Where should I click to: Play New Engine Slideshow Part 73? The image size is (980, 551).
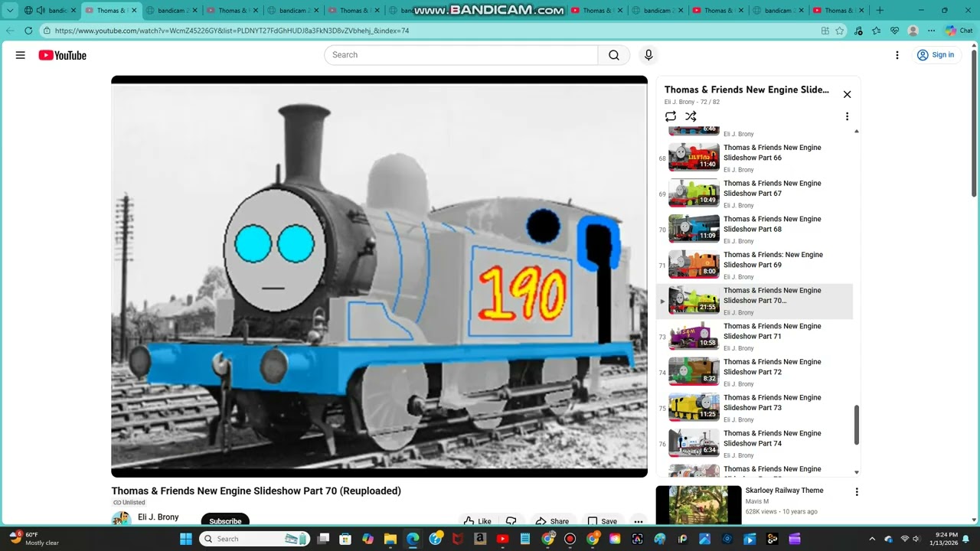pyautogui.click(x=755, y=408)
